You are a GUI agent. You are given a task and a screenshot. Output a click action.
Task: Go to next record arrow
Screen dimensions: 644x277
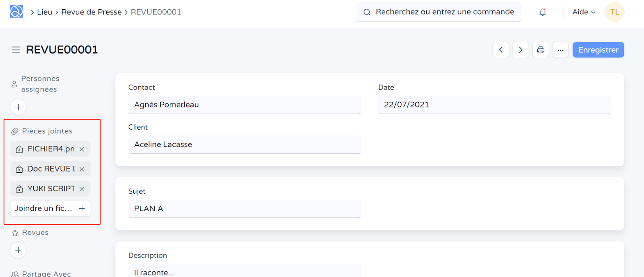(x=520, y=50)
